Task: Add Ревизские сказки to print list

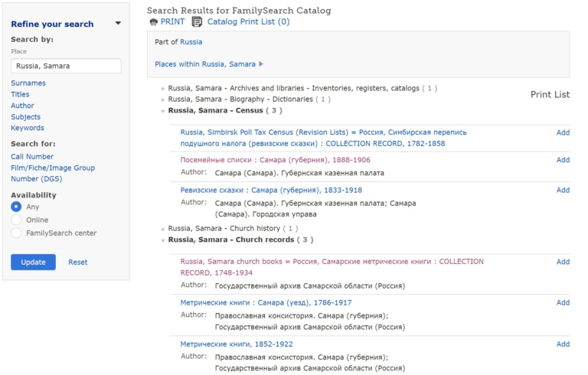Action: coord(563,190)
